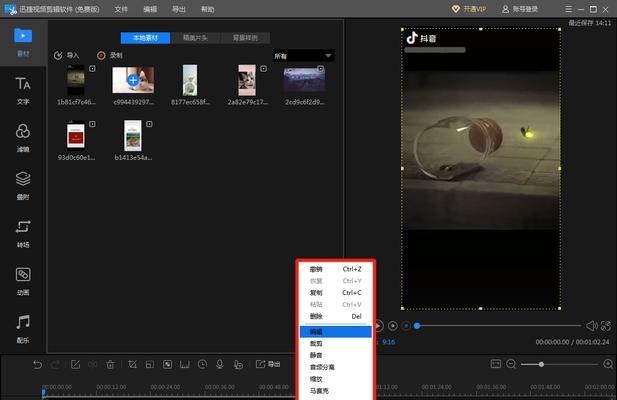Click the microphone voiceover icon
Image resolution: width=617 pixels, height=400 pixels.
[x=220, y=364]
